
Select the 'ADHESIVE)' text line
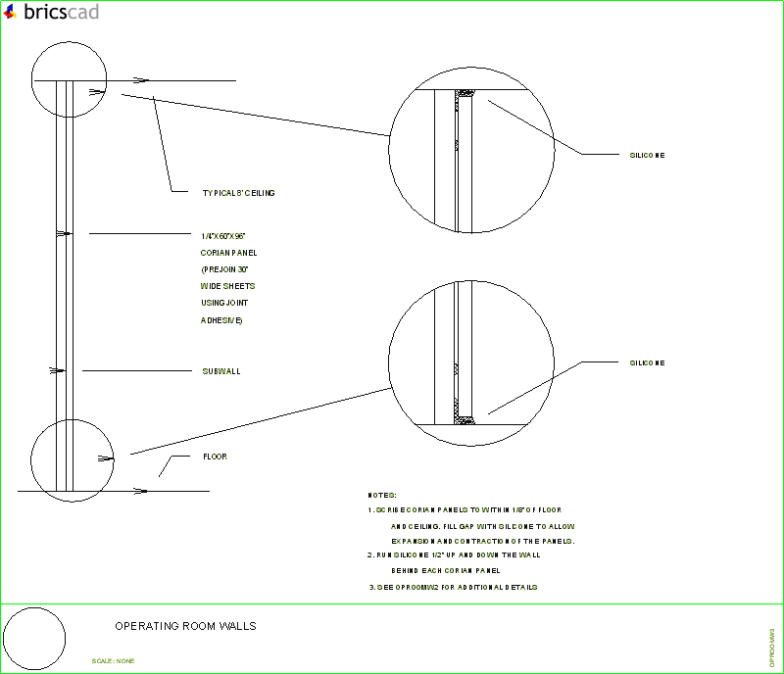(x=221, y=320)
